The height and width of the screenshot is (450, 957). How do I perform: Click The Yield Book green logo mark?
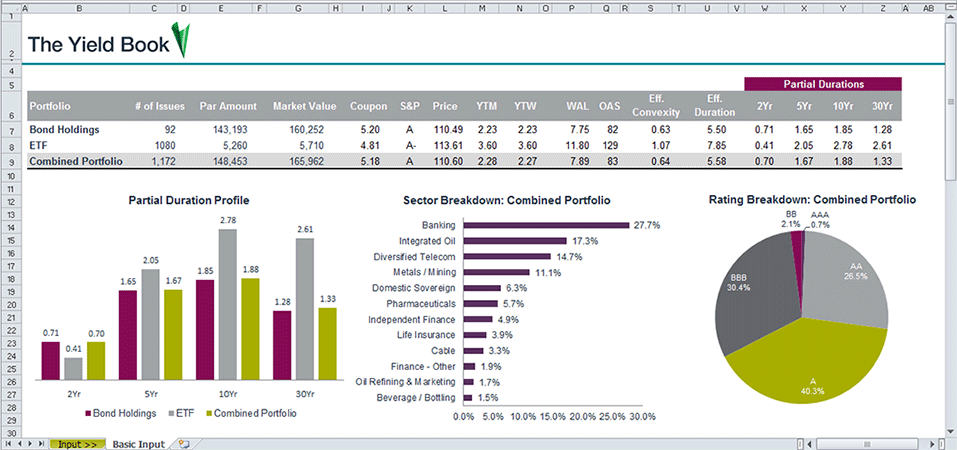pyautogui.click(x=181, y=40)
